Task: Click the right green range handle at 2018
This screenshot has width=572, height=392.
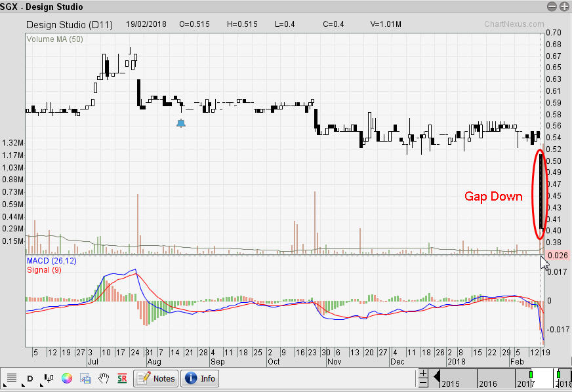Action: (558, 374)
